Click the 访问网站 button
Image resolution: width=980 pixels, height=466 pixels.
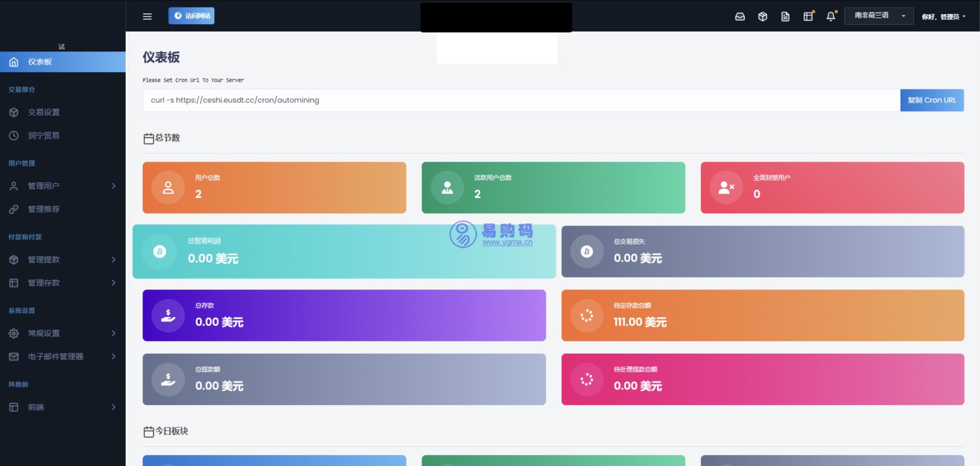[191, 16]
